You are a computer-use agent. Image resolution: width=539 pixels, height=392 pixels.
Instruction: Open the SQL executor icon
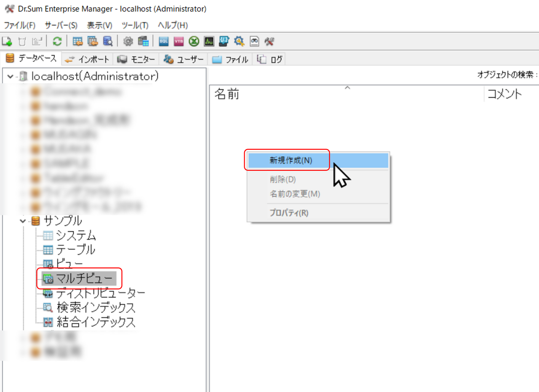163,41
